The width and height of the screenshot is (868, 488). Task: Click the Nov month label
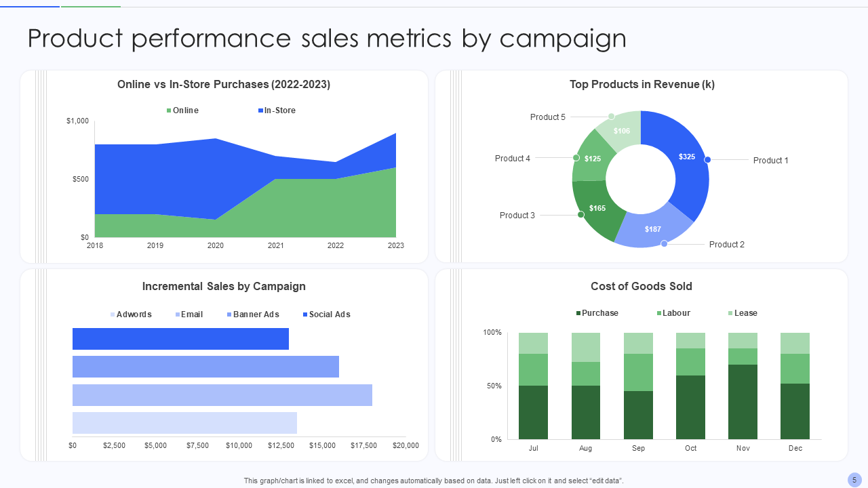pos(743,449)
